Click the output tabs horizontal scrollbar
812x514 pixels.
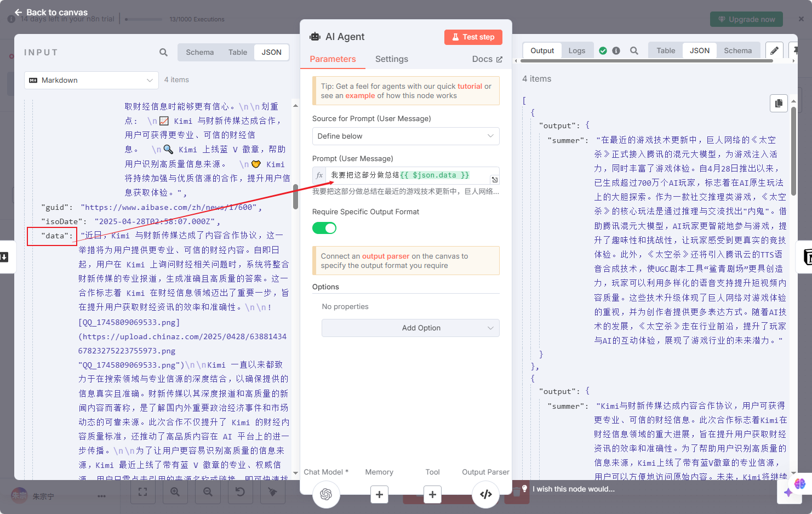click(x=648, y=61)
